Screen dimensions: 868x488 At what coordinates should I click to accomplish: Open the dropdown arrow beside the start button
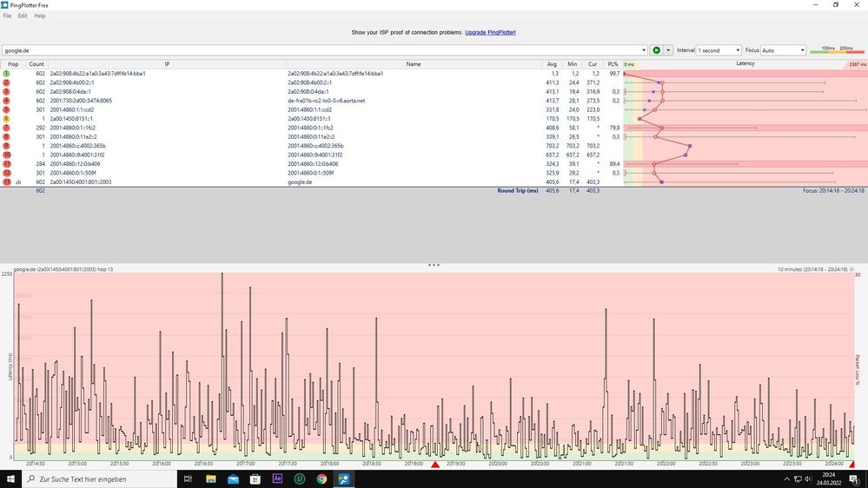[x=668, y=50]
